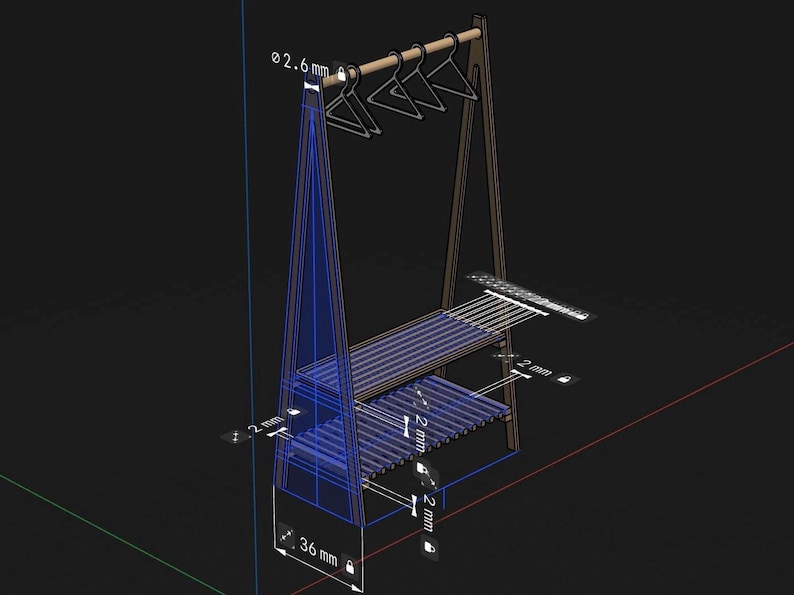The width and height of the screenshot is (794, 595).
Task: Click the horizontal arrows icon above right 2 mm
Action: (504, 356)
